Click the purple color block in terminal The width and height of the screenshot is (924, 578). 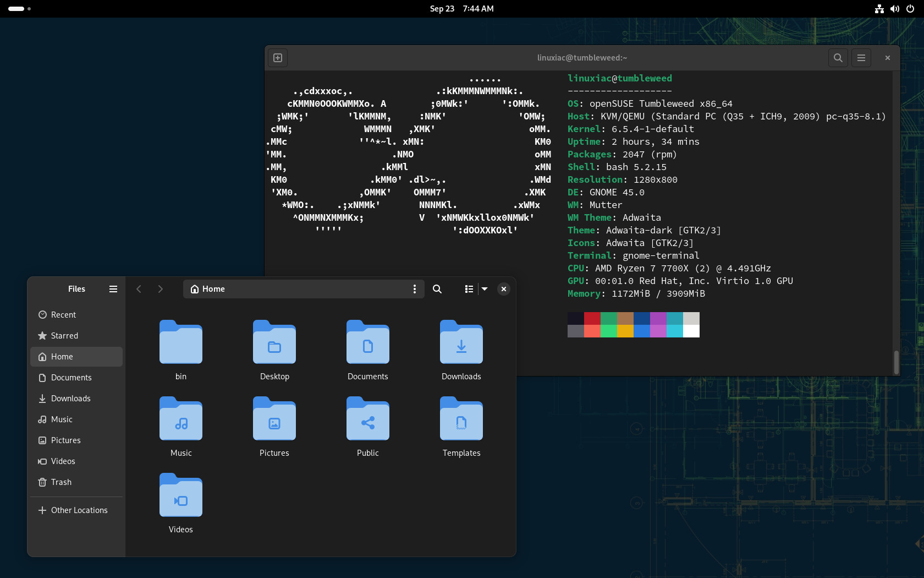[658, 318]
